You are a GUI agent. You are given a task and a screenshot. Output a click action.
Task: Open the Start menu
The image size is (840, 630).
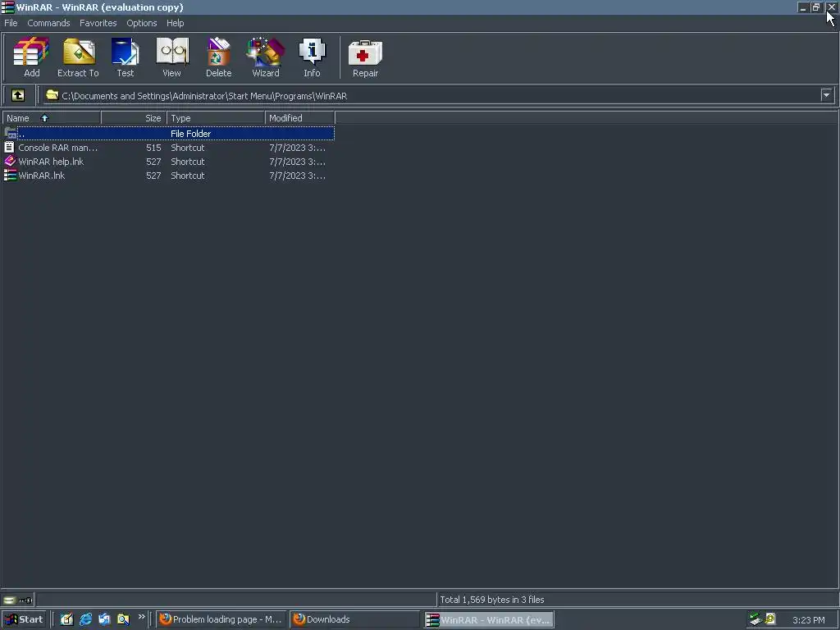[x=24, y=619]
